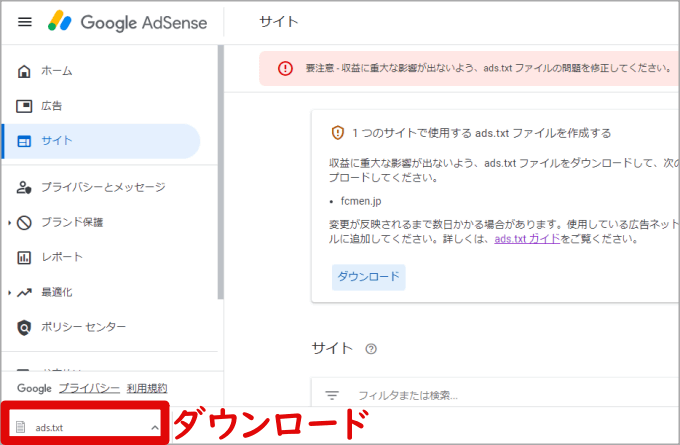Open プライバシーとメッセージ menu item

tap(101, 187)
